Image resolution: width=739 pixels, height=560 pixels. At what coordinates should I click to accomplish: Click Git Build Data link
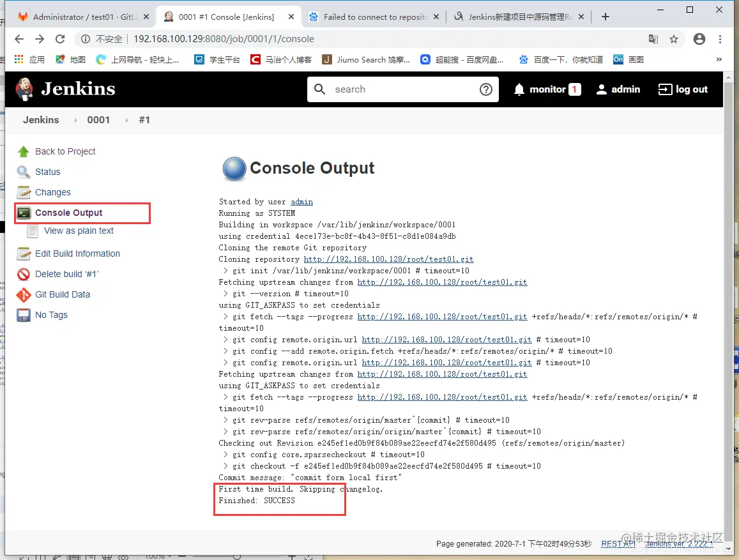pyautogui.click(x=63, y=295)
